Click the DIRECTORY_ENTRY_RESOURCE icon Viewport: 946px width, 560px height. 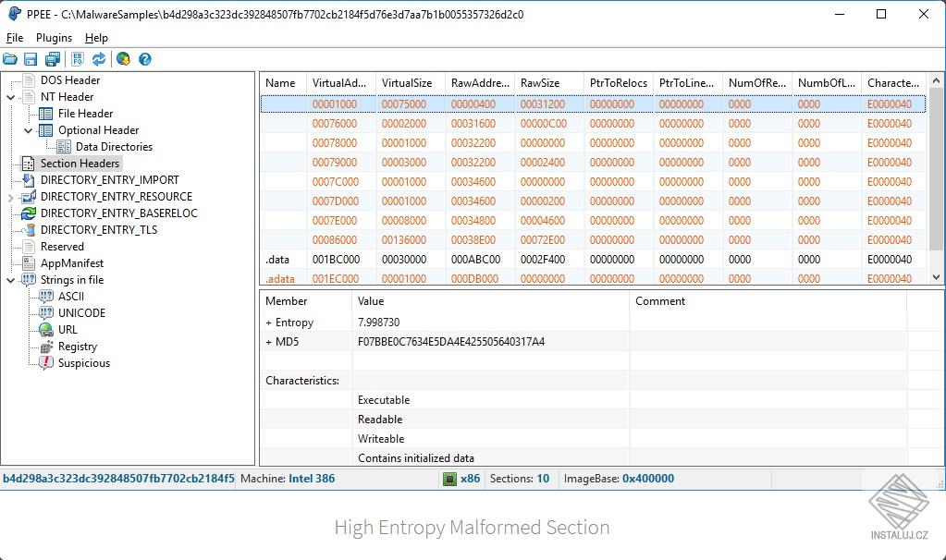point(29,197)
